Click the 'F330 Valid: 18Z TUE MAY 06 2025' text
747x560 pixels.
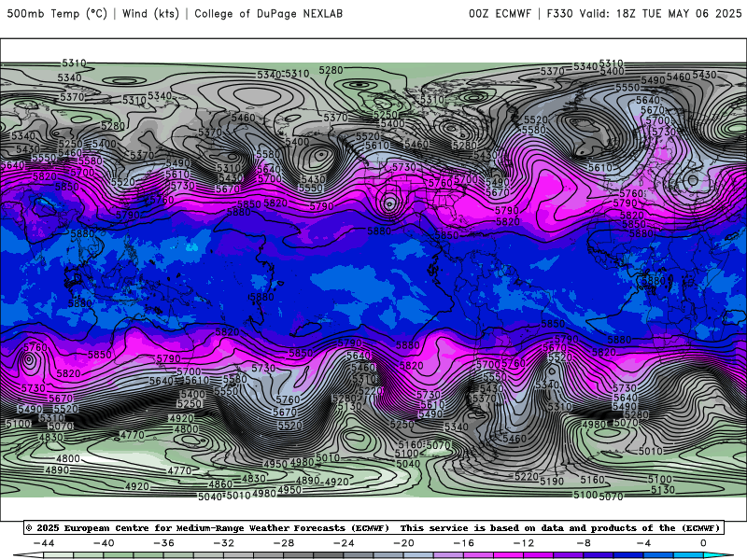coord(644,14)
